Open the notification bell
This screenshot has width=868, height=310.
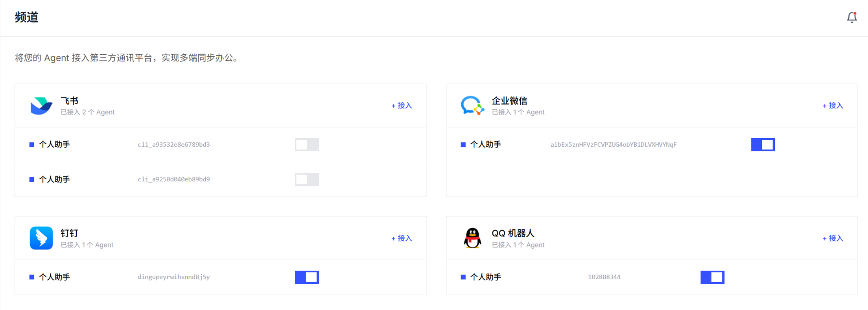[851, 17]
